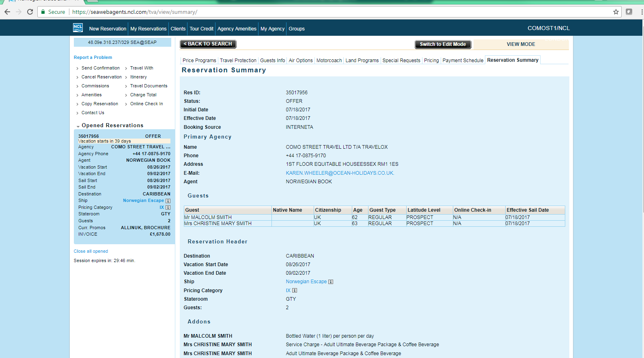Open My Reservations in the top menu
644x358 pixels.
[x=149, y=29]
